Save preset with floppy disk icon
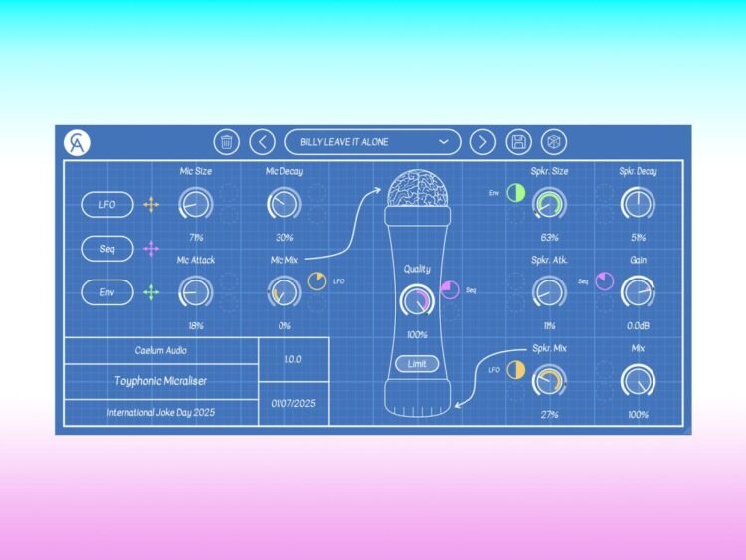The height and width of the screenshot is (560, 746). click(x=518, y=142)
